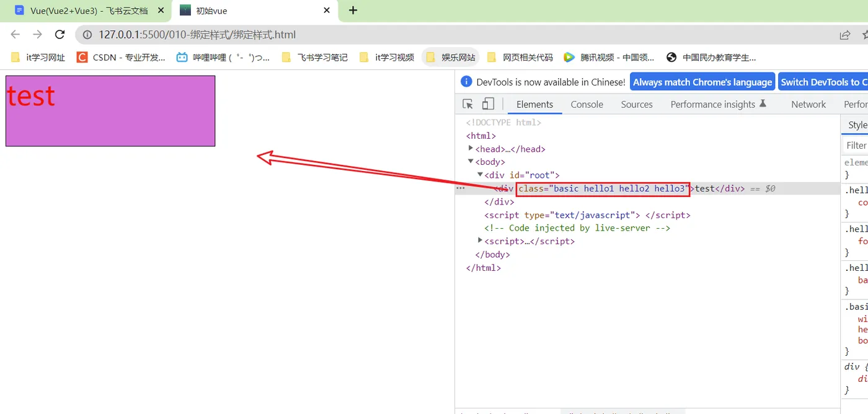Click Always match Chrome's language button

tap(702, 82)
